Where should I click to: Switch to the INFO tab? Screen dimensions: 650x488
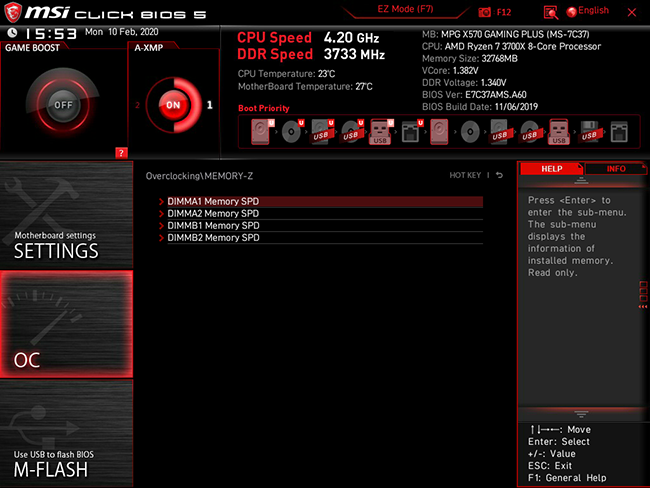[616, 169]
